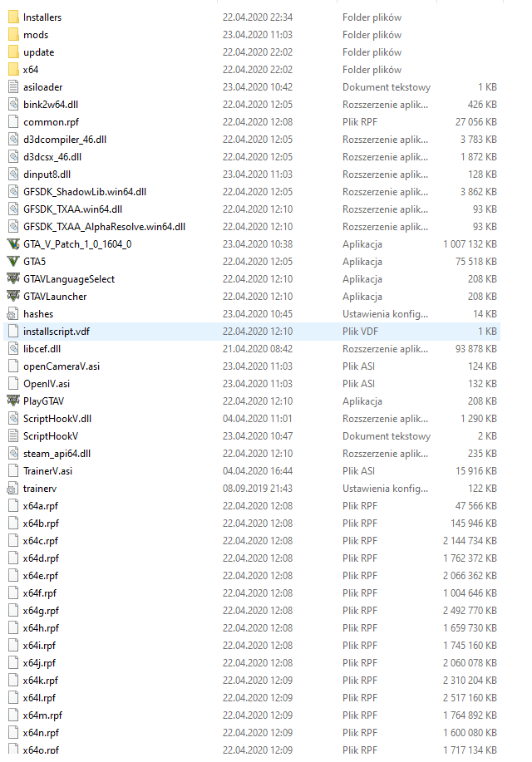Screen dimensions: 532x762
Task: Click Ustawienia konfig... type in hashes row
Action: [x=385, y=314]
